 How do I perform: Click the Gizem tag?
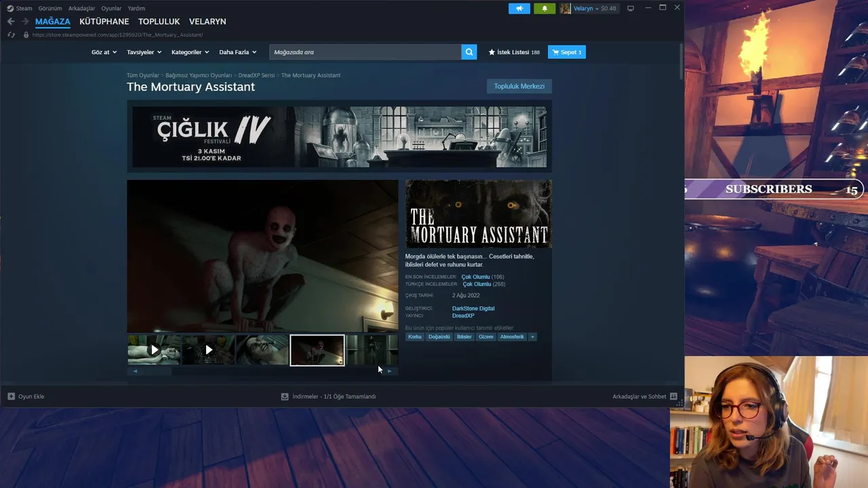click(x=486, y=337)
